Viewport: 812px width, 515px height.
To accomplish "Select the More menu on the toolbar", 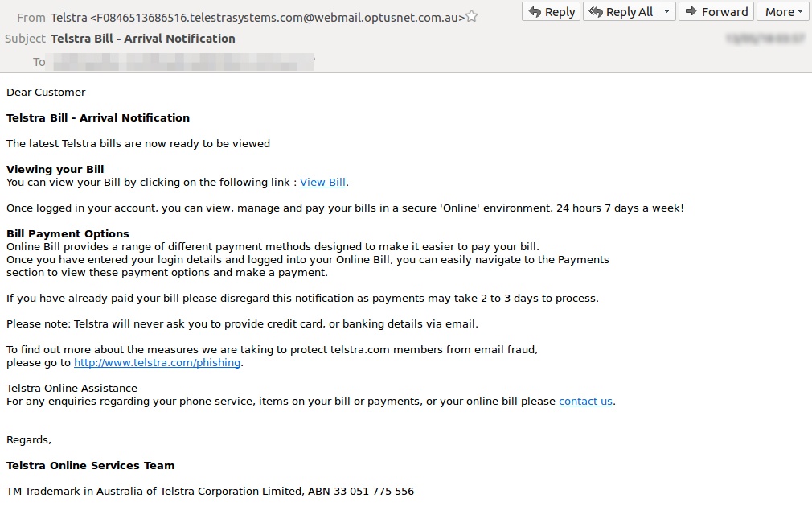I will (781, 11).
